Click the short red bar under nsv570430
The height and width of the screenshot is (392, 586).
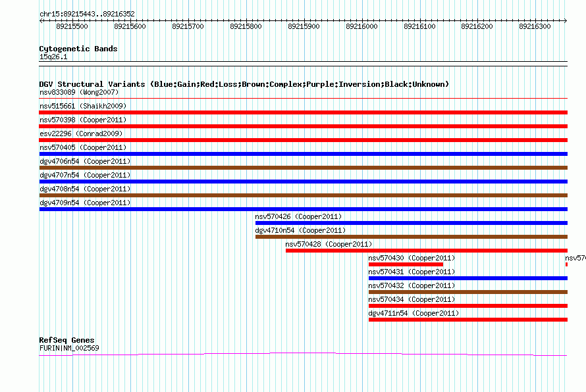click(x=406, y=264)
